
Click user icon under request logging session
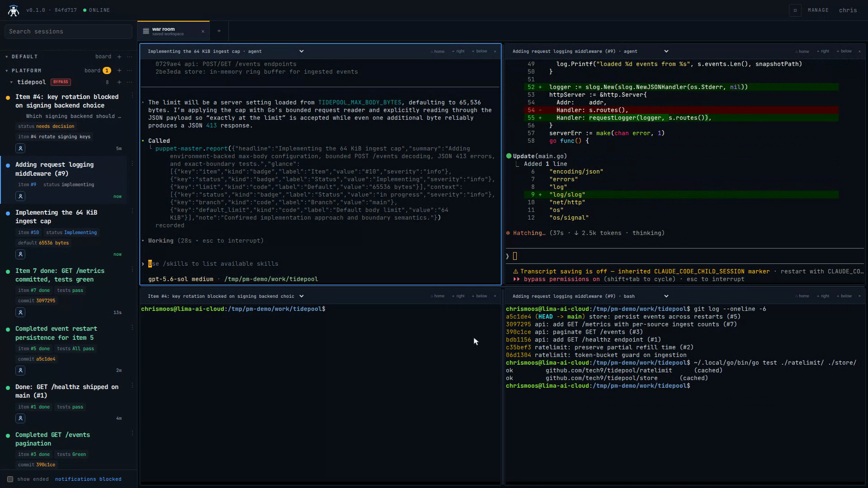pos(20,197)
